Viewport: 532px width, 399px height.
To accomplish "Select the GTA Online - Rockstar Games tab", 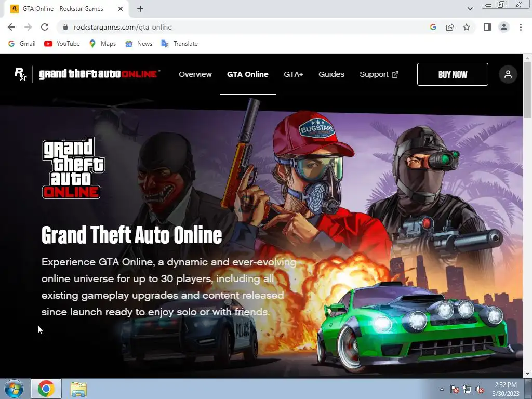I will click(x=66, y=9).
